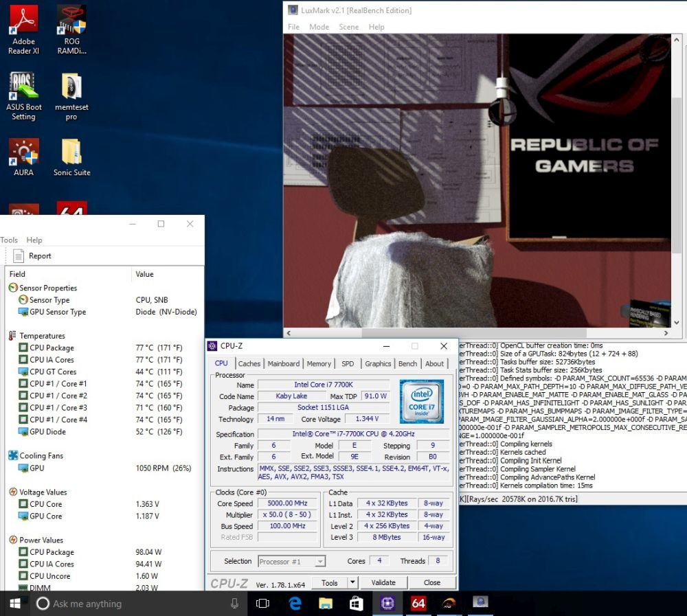Open Microsoft Edge from taskbar

click(x=295, y=603)
